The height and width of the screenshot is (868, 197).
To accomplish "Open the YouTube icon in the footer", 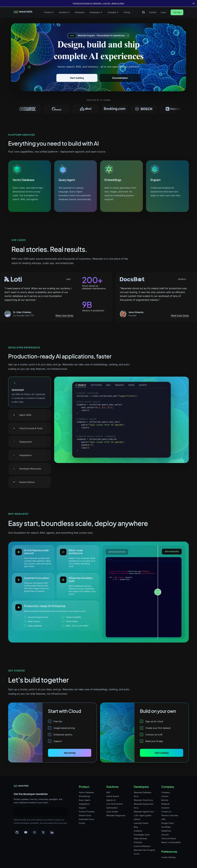I will 26,832.
